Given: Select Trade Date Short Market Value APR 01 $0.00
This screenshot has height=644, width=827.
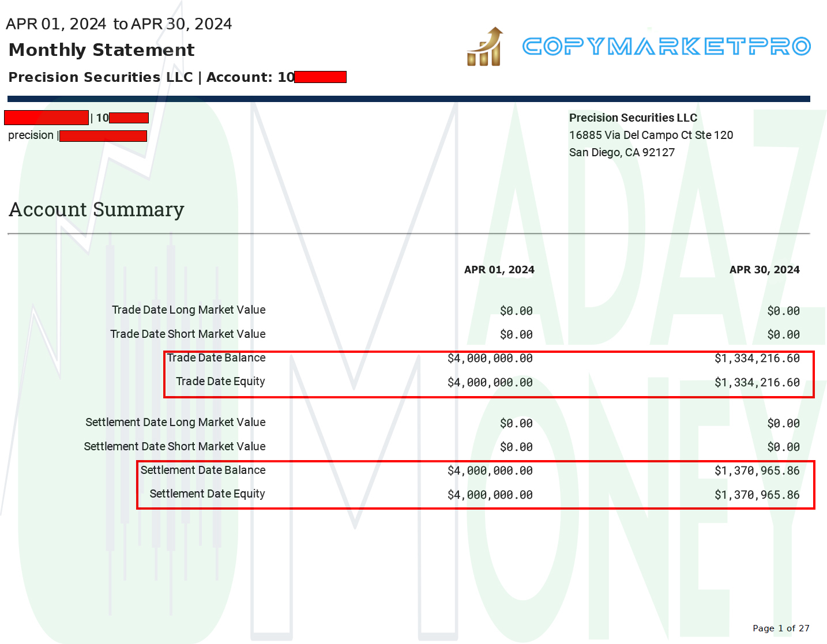Looking at the screenshot, I should click(x=517, y=335).
